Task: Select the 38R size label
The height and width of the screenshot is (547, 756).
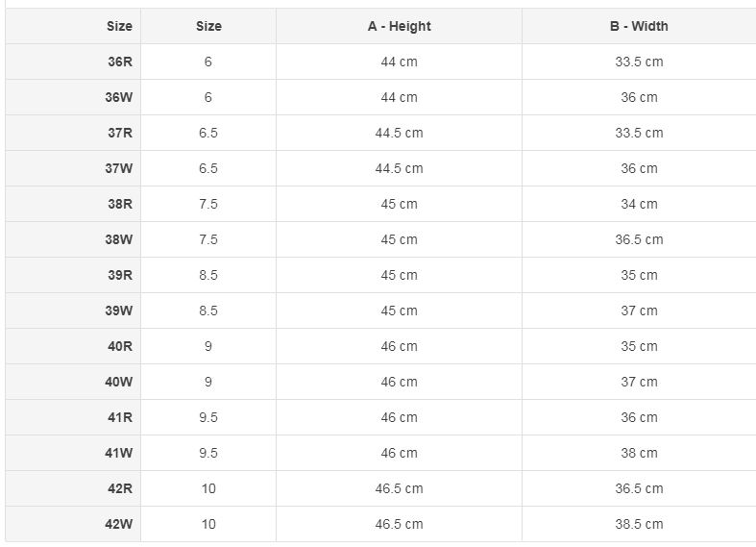Action: click(120, 204)
